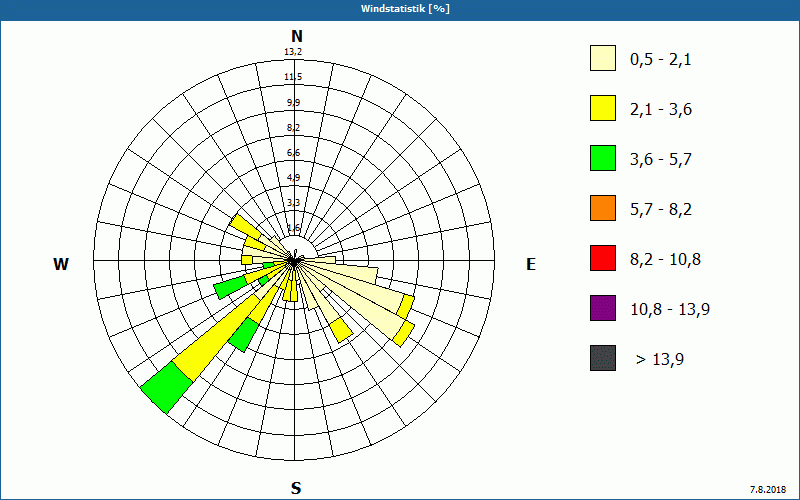Click the 6,6 radial axis value
The image size is (800, 500).
click(x=293, y=153)
